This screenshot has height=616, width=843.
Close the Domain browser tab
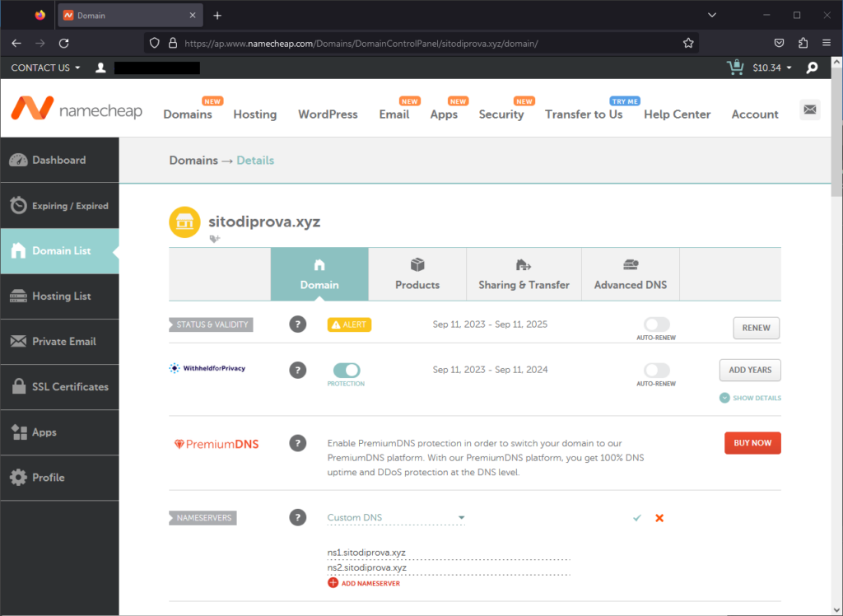click(x=193, y=15)
